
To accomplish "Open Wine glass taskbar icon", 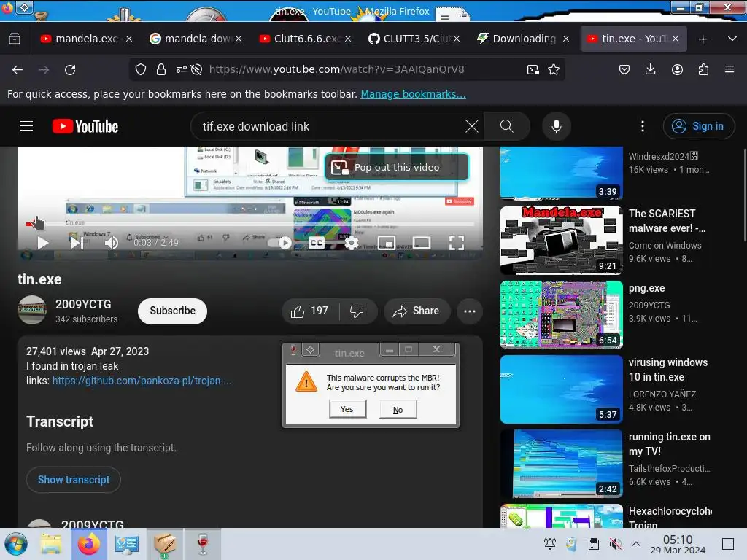I will (203, 544).
